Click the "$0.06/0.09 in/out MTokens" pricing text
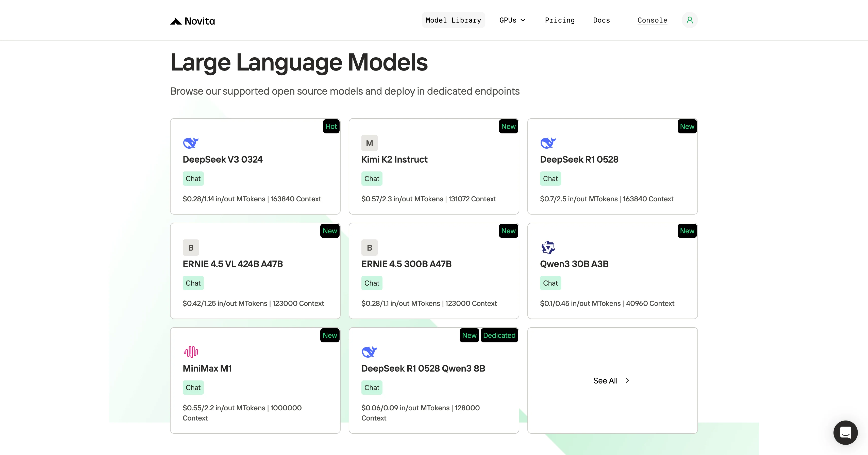 tap(405, 408)
